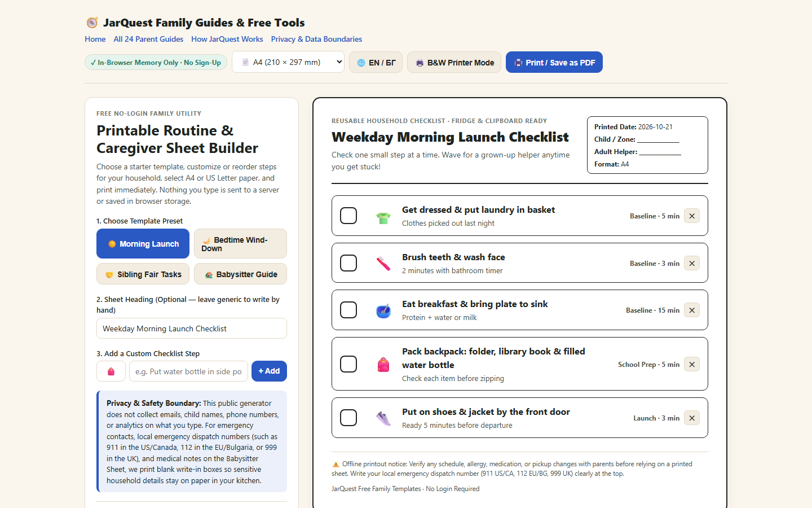The image size is (812, 508).
Task: Check off Eat breakfast & bring plate
Action: coord(348,310)
